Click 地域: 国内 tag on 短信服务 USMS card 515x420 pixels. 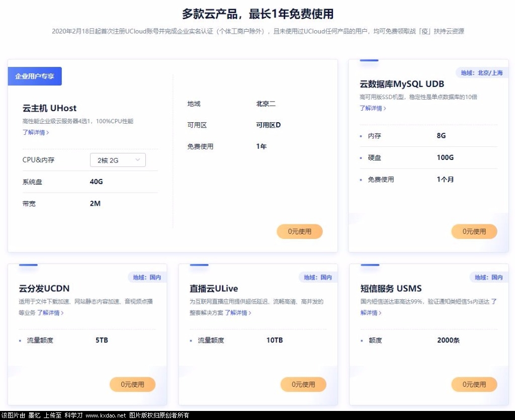[489, 278]
